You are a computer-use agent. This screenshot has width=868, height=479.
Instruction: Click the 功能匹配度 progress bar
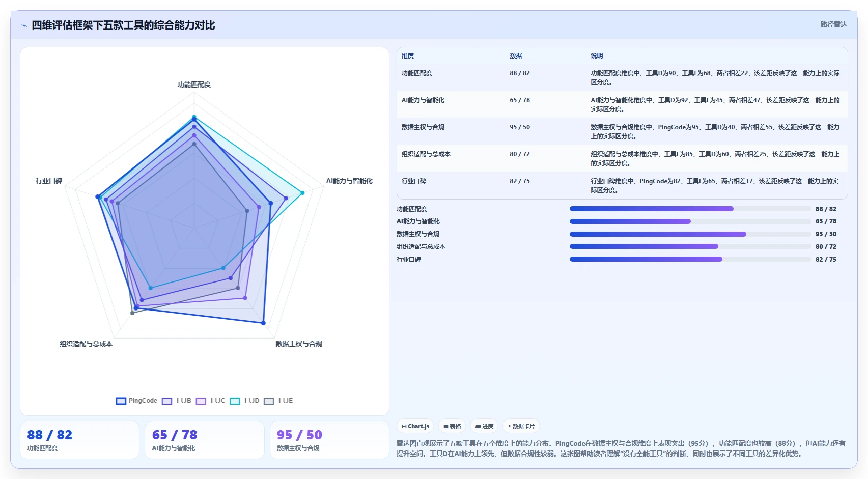[x=690, y=209]
